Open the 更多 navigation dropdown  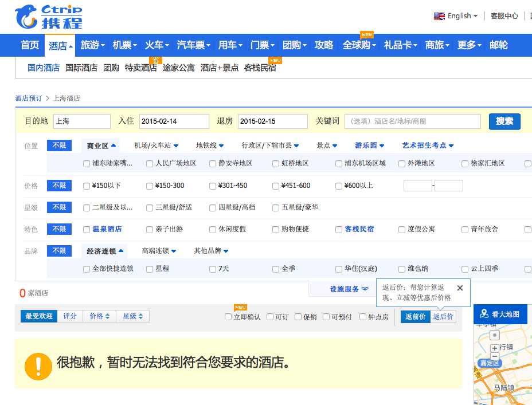(x=467, y=45)
